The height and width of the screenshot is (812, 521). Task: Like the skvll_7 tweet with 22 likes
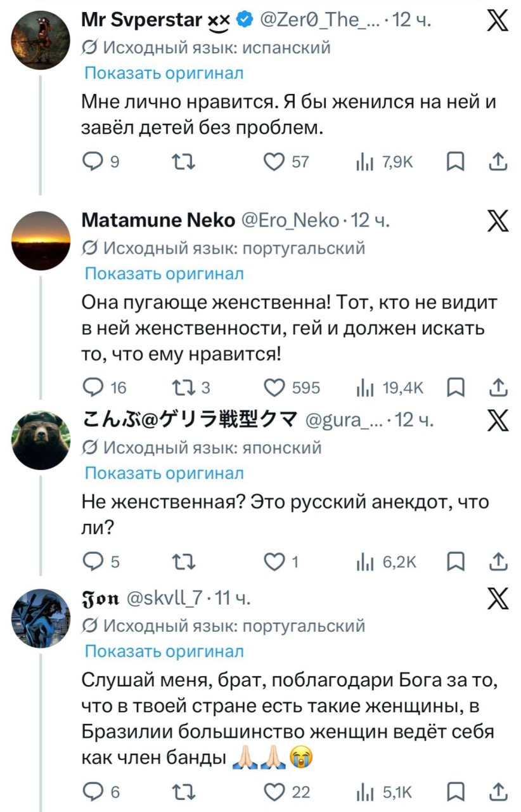tap(274, 792)
